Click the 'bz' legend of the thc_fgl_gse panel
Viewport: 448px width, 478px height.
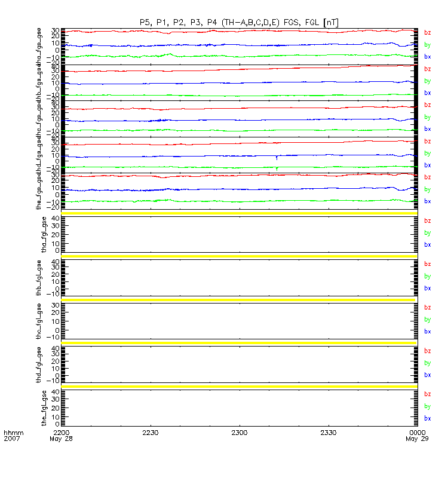[427, 307]
